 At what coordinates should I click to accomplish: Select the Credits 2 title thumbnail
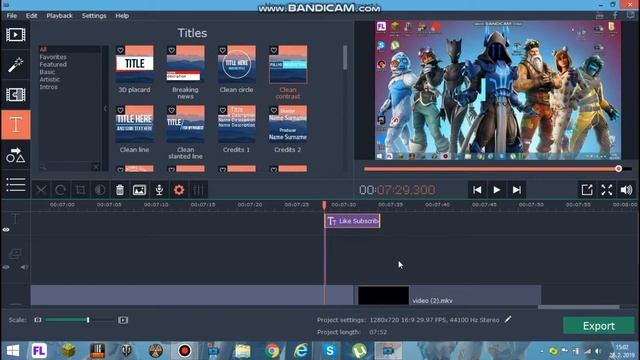pos(288,124)
